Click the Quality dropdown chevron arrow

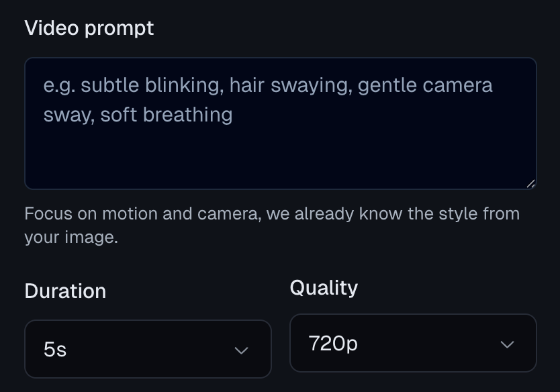point(507,344)
